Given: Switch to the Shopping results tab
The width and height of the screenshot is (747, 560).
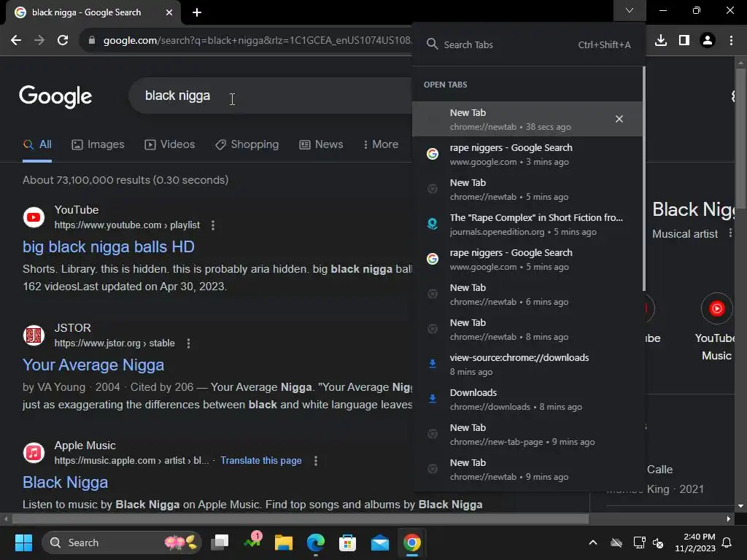Looking at the screenshot, I should (x=247, y=144).
